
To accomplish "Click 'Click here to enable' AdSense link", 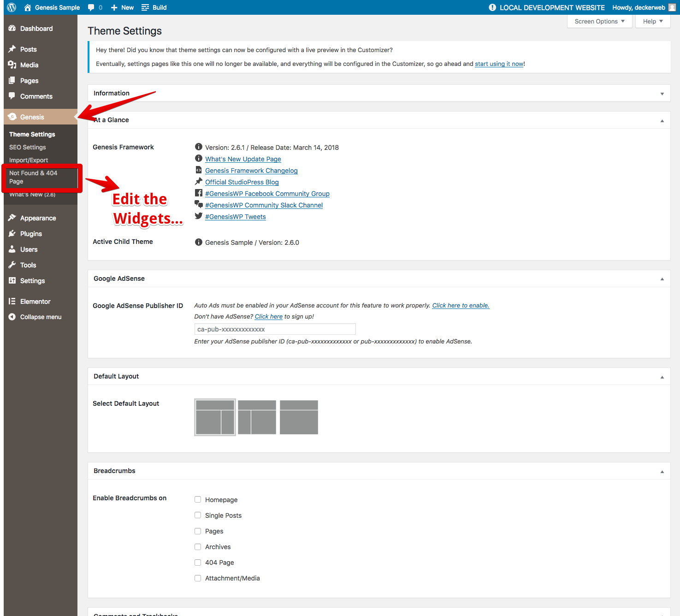I will click(x=461, y=305).
